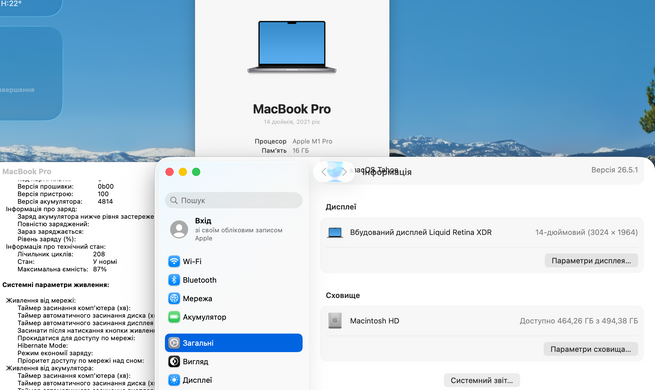Select Мережа in settings sidebar
Viewport: 655px width, 390px height.
coord(234,299)
